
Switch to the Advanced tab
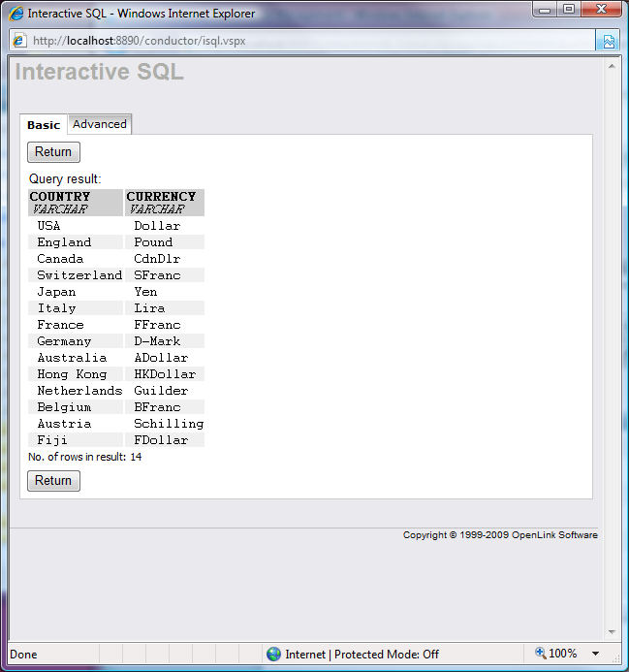(100, 124)
